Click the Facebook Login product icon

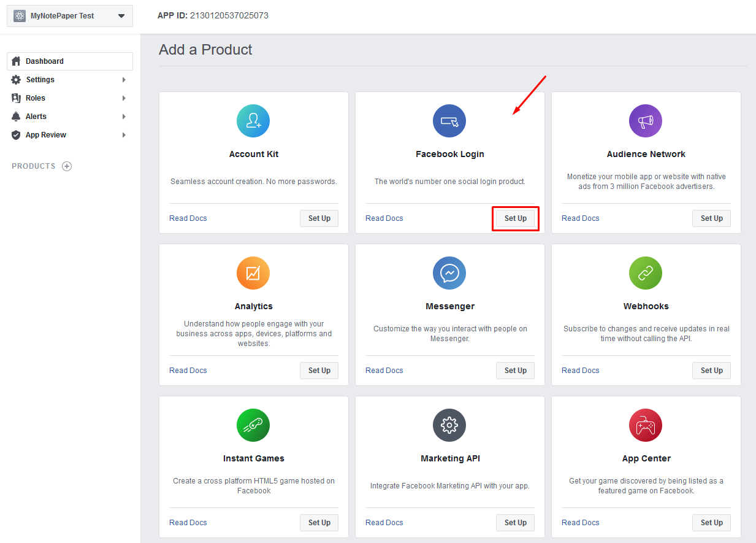(449, 121)
